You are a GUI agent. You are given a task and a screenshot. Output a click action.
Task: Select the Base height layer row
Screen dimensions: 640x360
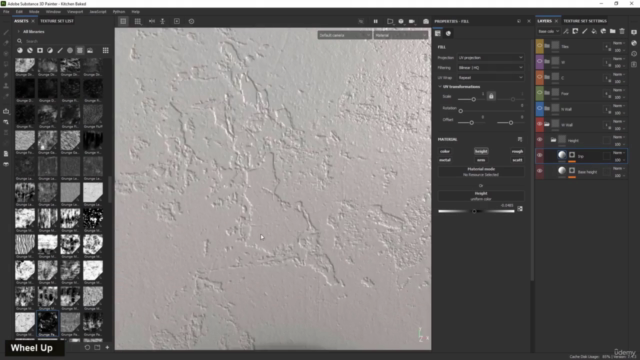point(581,171)
